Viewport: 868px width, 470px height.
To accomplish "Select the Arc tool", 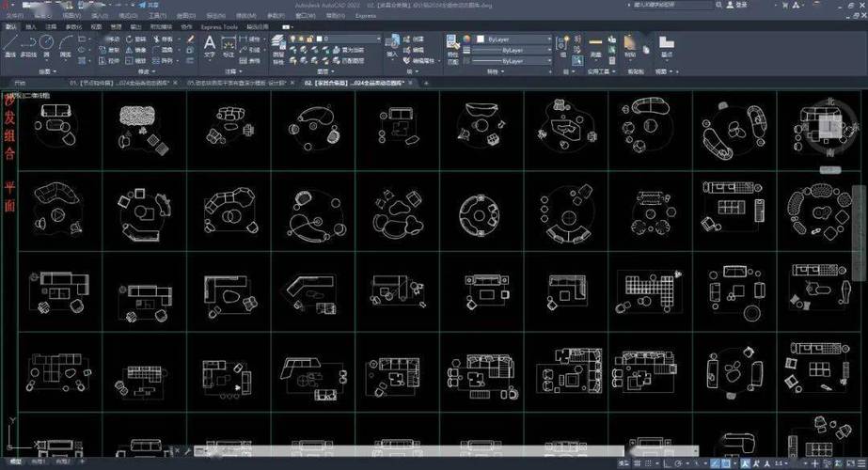I will coord(66,45).
